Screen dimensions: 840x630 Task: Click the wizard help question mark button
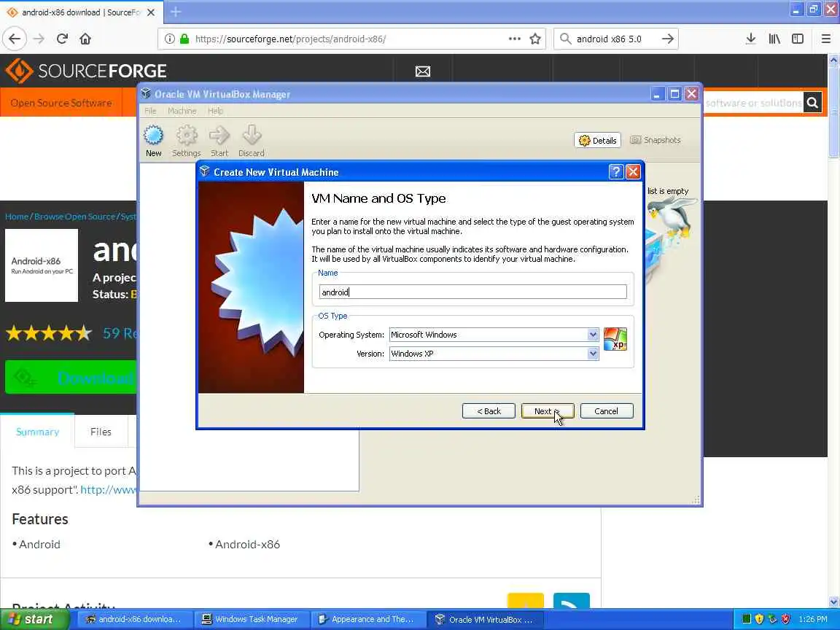click(615, 171)
